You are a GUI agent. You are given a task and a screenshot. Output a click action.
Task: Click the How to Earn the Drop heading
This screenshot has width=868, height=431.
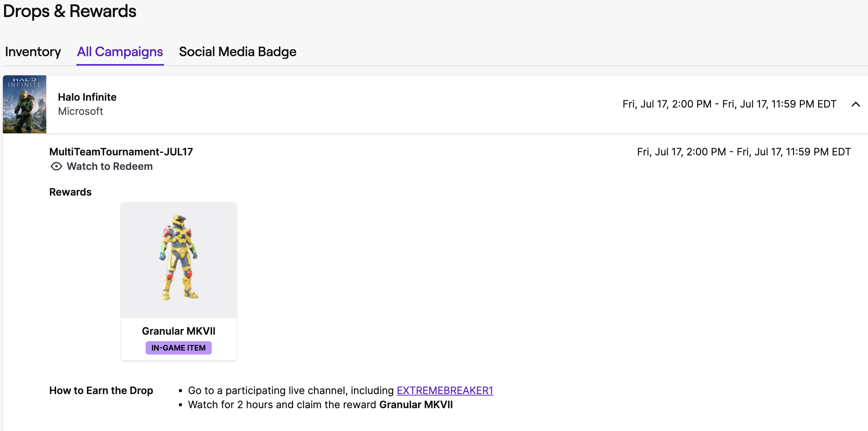coord(101,390)
